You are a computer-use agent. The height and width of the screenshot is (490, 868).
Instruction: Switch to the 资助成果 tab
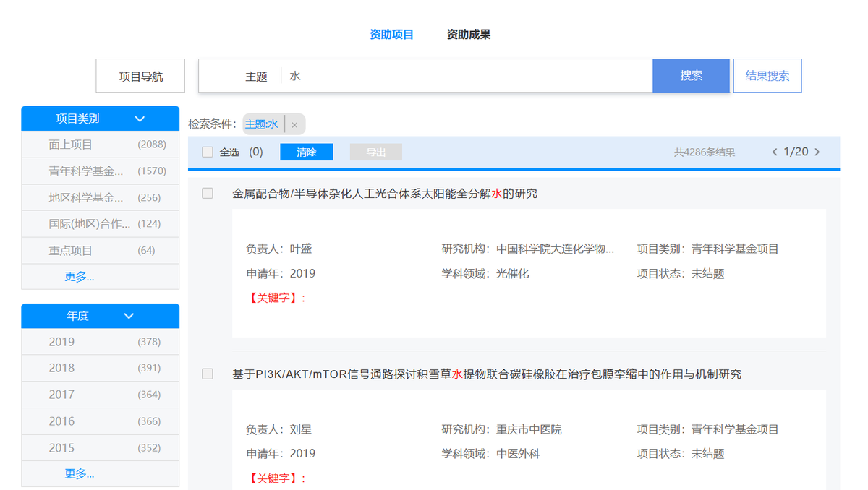(467, 33)
